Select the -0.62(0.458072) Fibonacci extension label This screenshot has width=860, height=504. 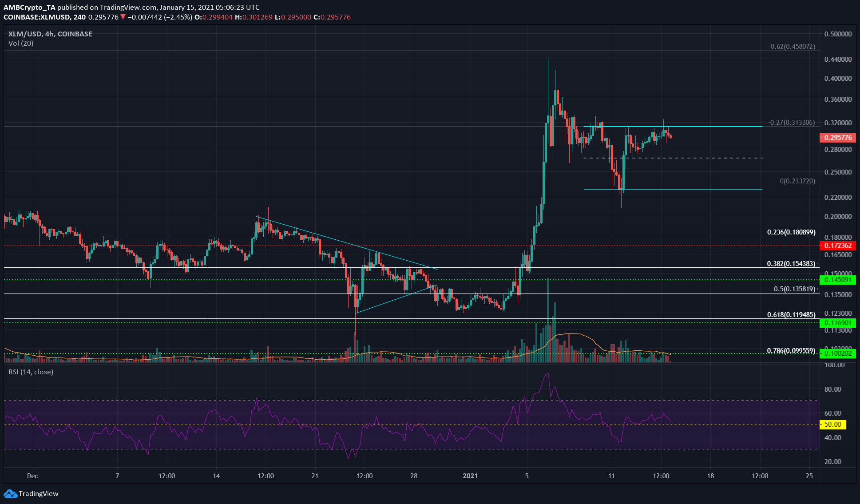792,46
